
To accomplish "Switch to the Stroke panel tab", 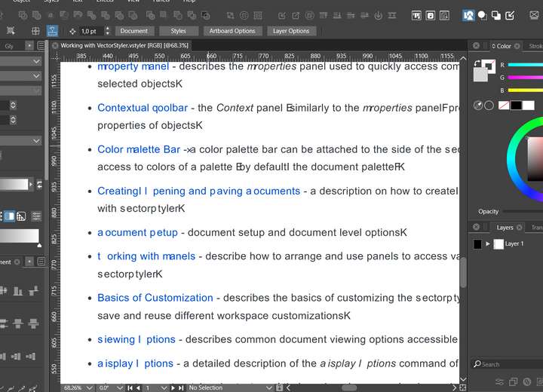I will [535, 46].
